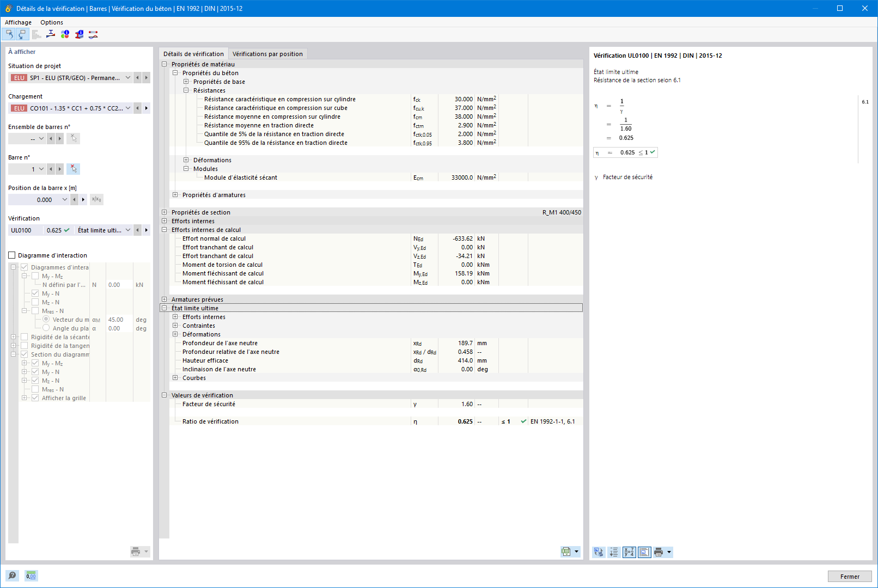
Task: Go to previous Situation de projet
Action: [138, 78]
